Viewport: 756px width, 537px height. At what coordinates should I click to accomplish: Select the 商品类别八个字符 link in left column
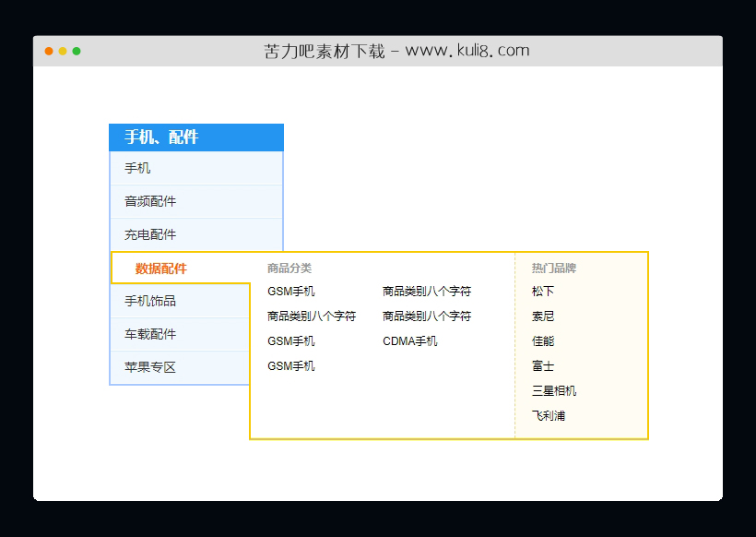tap(311, 316)
